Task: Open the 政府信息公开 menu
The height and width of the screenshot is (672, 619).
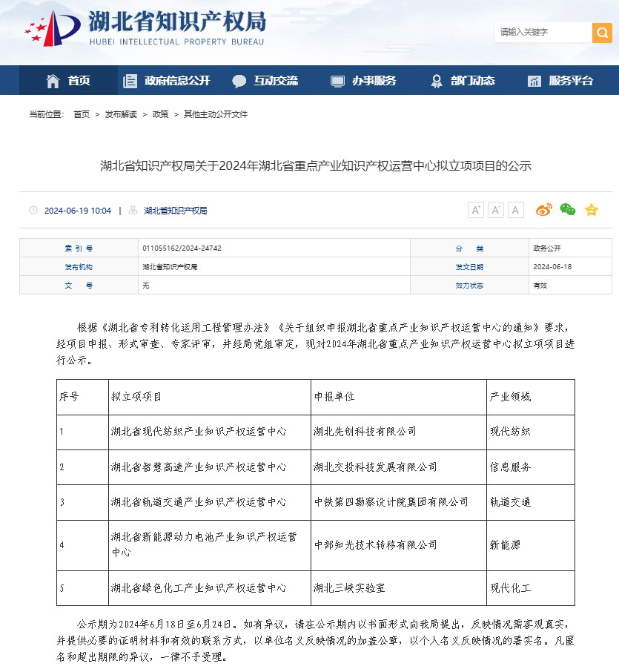Action: click(167, 81)
